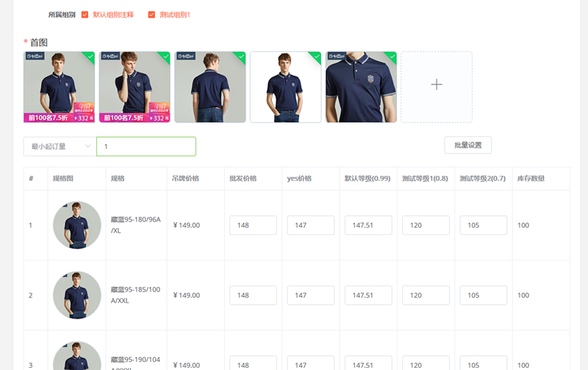
Task: Click row 2 circular spec image
Action: click(x=77, y=295)
